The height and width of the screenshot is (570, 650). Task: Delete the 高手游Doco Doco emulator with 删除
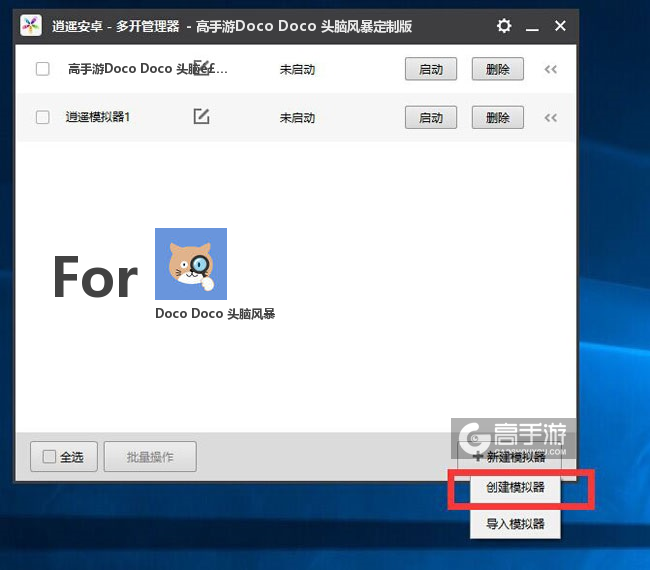(x=497, y=69)
